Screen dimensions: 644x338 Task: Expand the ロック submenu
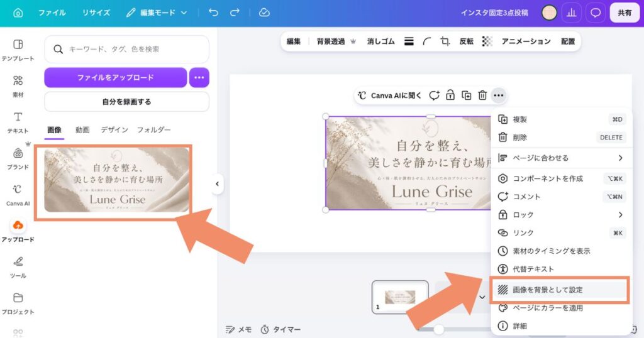click(562, 214)
